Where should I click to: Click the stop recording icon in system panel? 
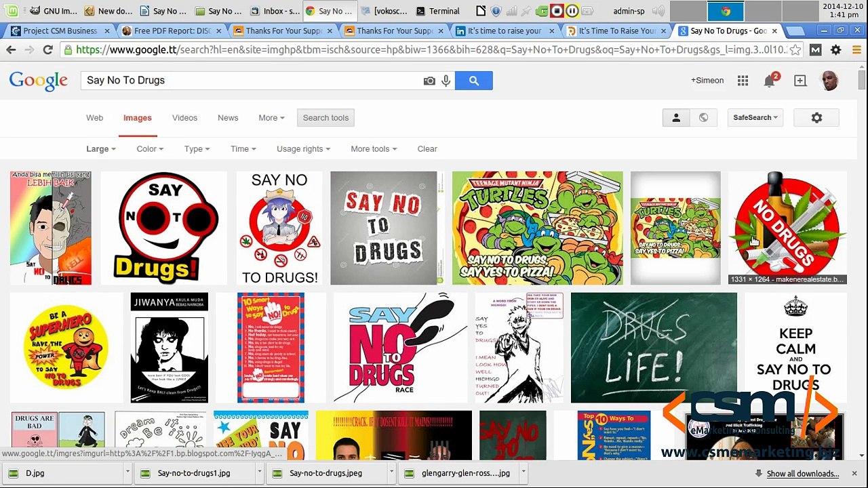(557, 11)
